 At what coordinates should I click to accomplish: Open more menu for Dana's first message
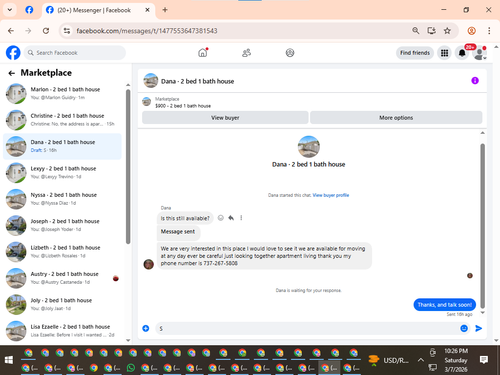click(x=241, y=218)
